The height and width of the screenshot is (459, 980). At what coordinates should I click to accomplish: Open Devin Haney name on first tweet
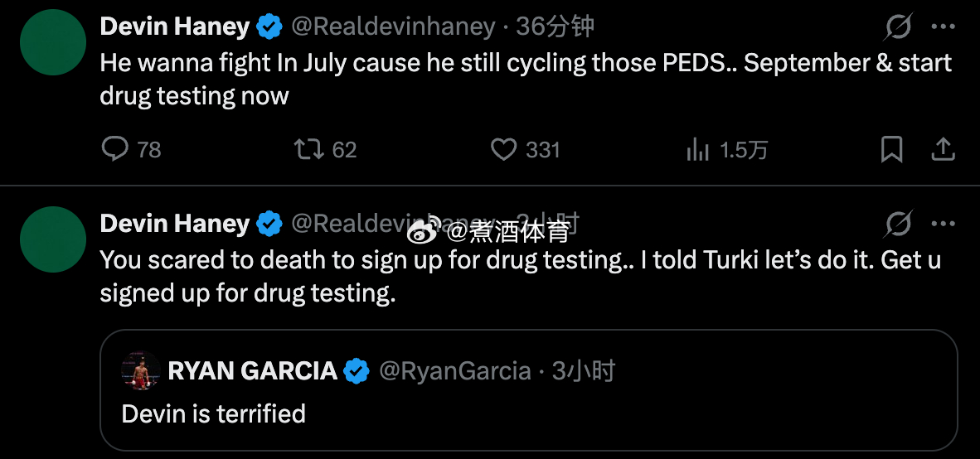174,27
